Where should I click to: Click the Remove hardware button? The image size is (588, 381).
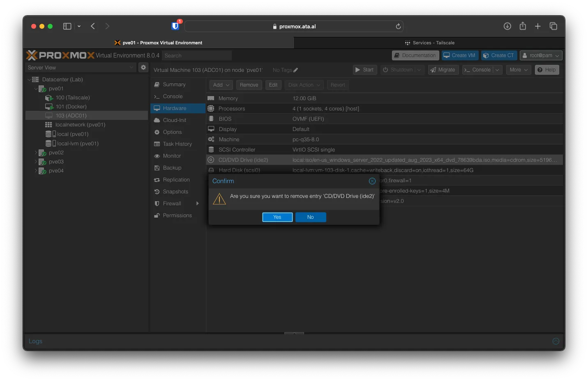tap(249, 85)
